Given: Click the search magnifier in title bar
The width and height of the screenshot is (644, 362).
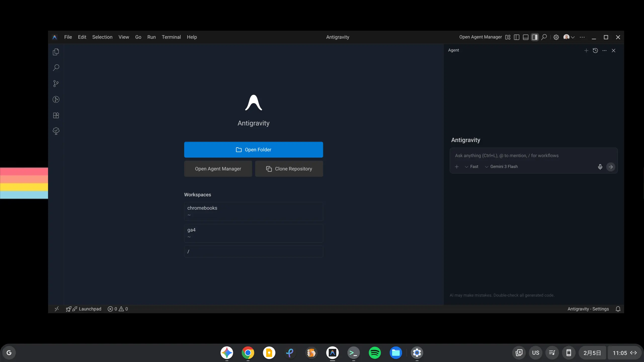Looking at the screenshot, I should point(544,37).
